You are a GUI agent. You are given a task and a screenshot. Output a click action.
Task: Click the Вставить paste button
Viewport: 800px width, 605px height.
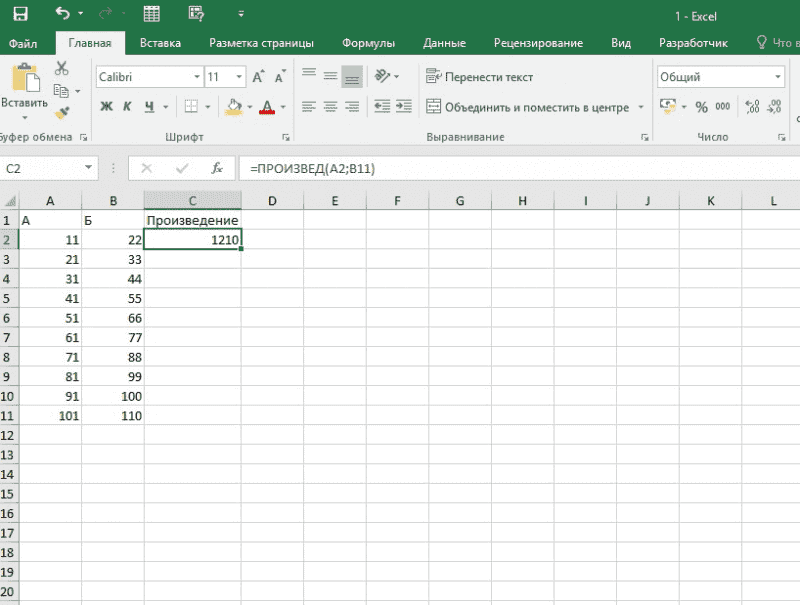24,88
